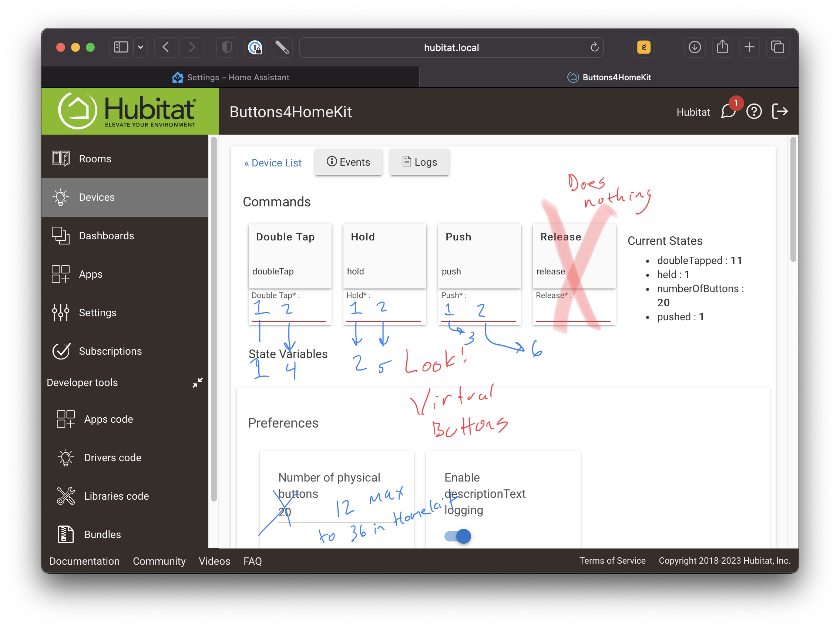Toggle Enable descriptionText logging switch

458,536
